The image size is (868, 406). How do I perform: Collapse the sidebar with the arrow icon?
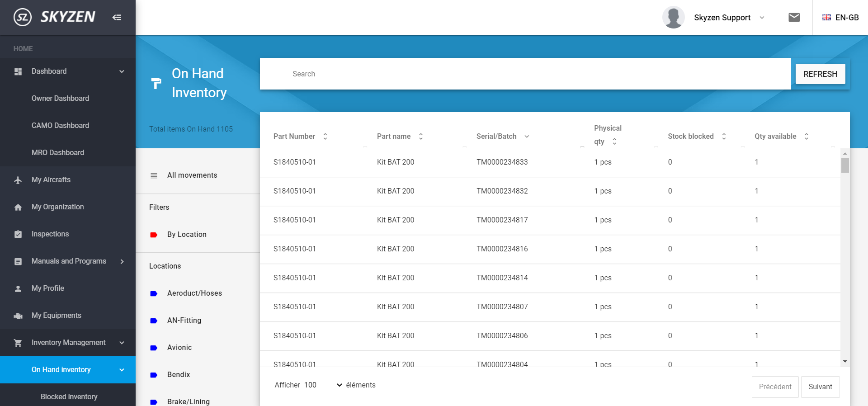[x=117, y=17]
